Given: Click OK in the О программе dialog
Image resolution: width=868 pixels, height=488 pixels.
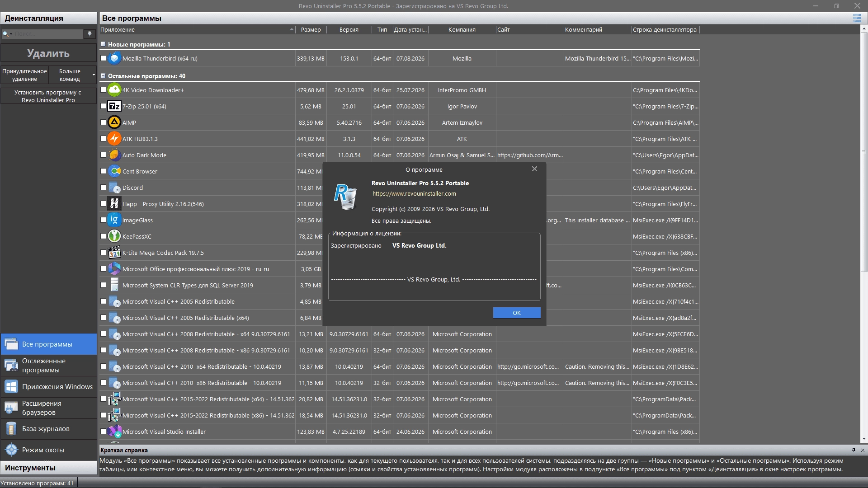Looking at the screenshot, I should point(517,313).
